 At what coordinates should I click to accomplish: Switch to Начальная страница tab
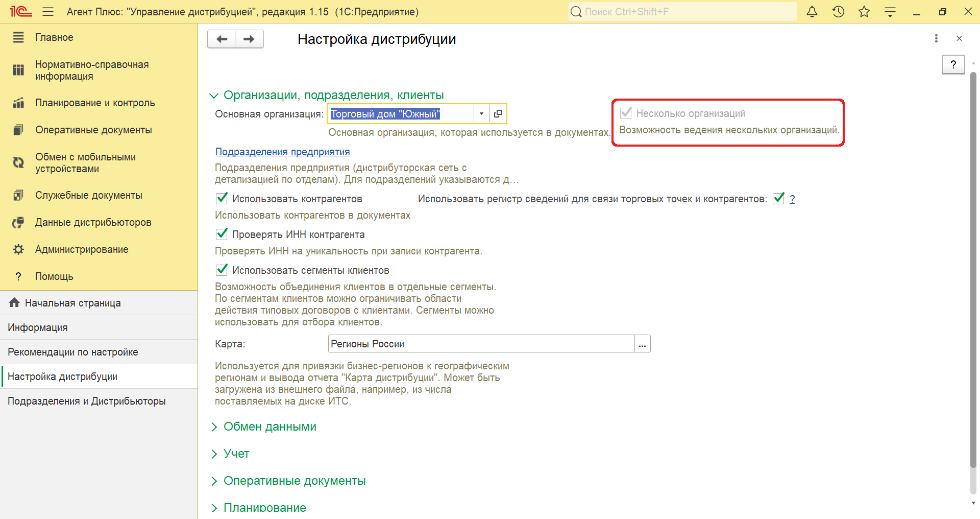tap(99, 303)
